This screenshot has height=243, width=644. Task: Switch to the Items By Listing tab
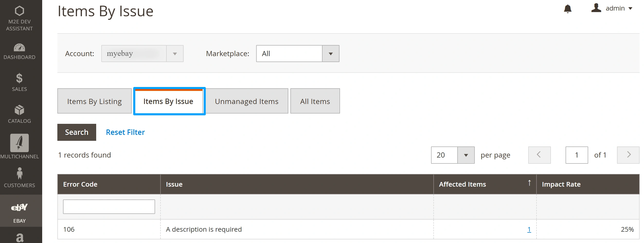(x=94, y=101)
